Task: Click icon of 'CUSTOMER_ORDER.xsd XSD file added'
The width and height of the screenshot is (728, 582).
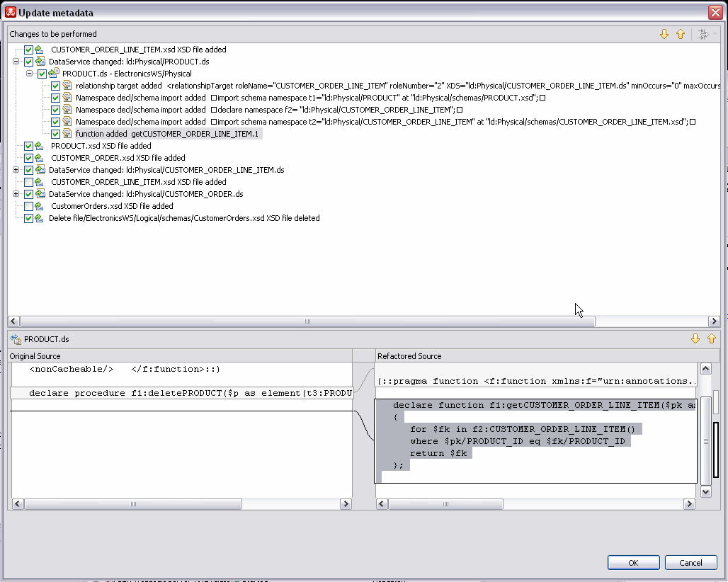Action: point(40,158)
